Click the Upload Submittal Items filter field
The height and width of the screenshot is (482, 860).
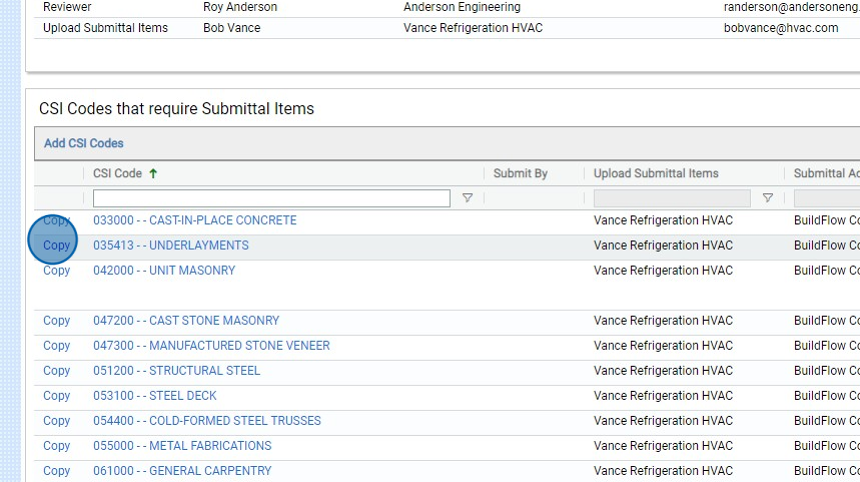(671, 198)
